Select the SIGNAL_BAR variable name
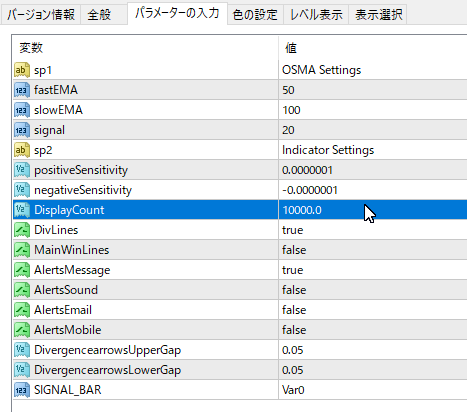The image size is (467, 412). pos(68,390)
